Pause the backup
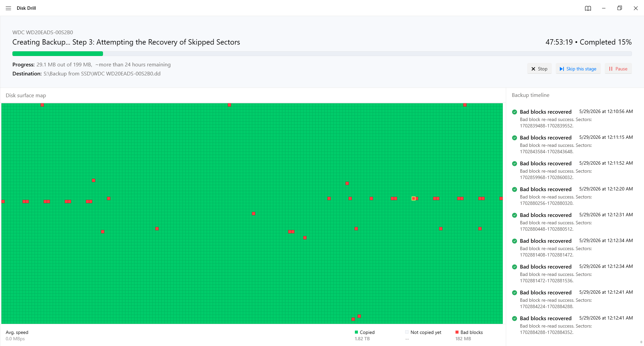Viewport: 644px width, 346px height. tap(618, 69)
